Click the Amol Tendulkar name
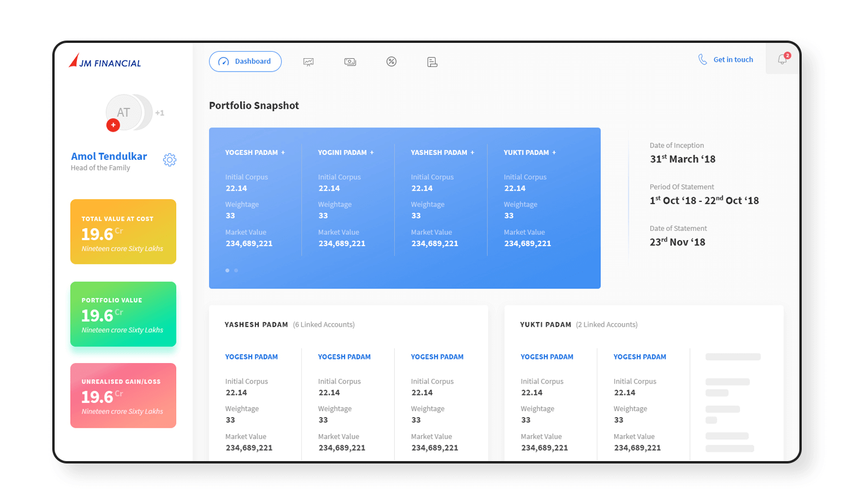 pos(109,156)
